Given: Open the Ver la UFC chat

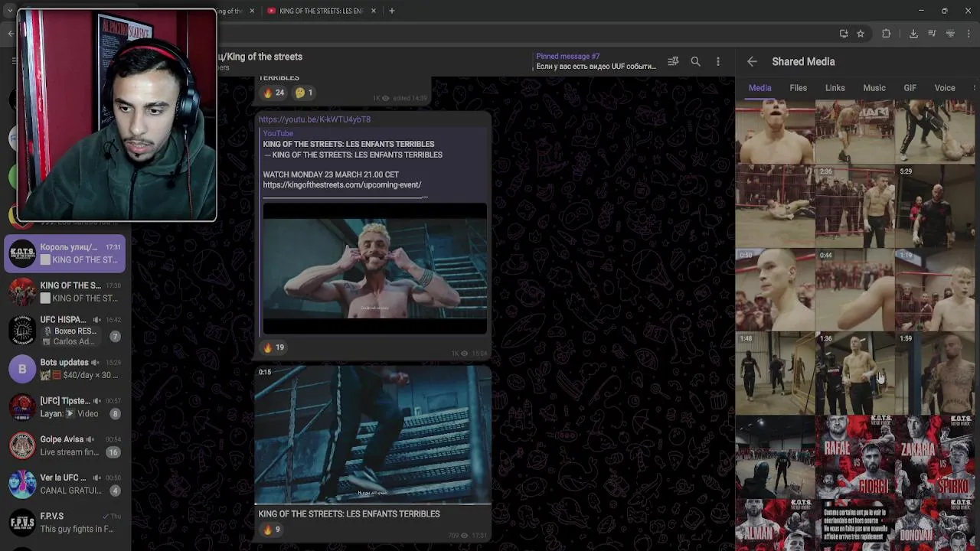Looking at the screenshot, I should (x=66, y=484).
